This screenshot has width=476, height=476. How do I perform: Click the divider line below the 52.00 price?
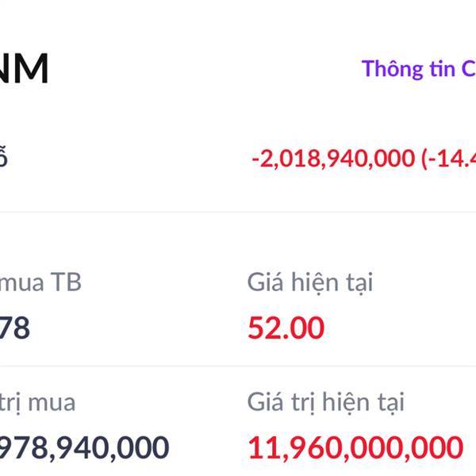coord(357,367)
